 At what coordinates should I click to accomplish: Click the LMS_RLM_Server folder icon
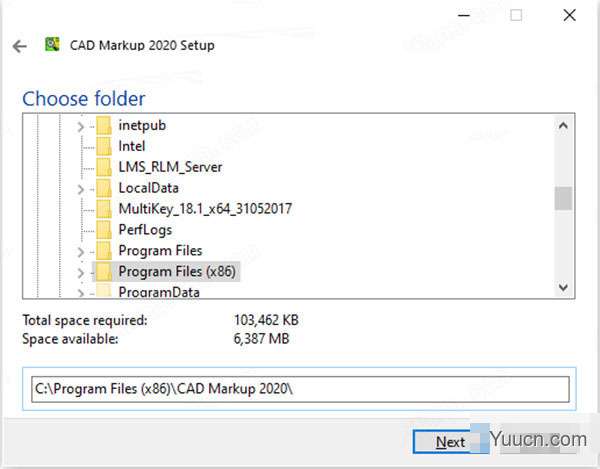(x=103, y=167)
